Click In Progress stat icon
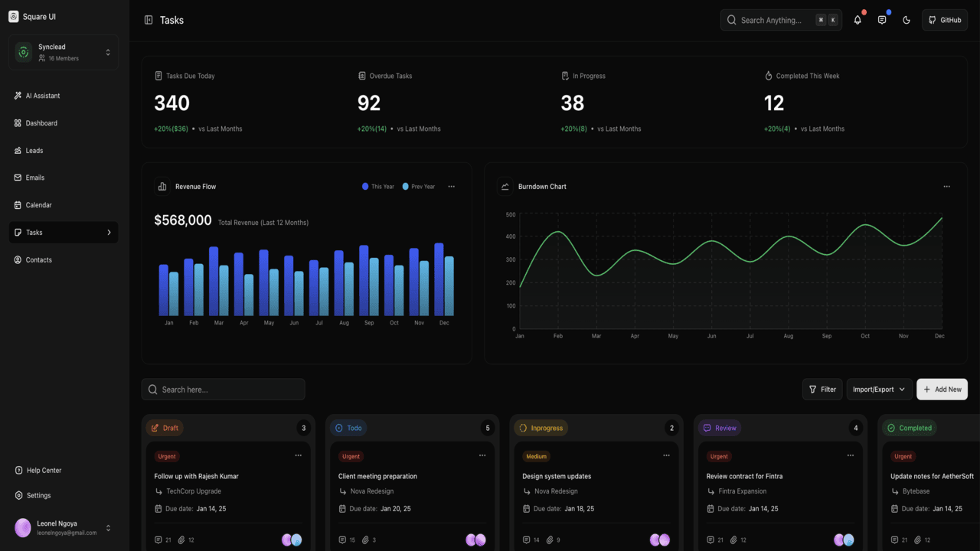 [x=565, y=76]
